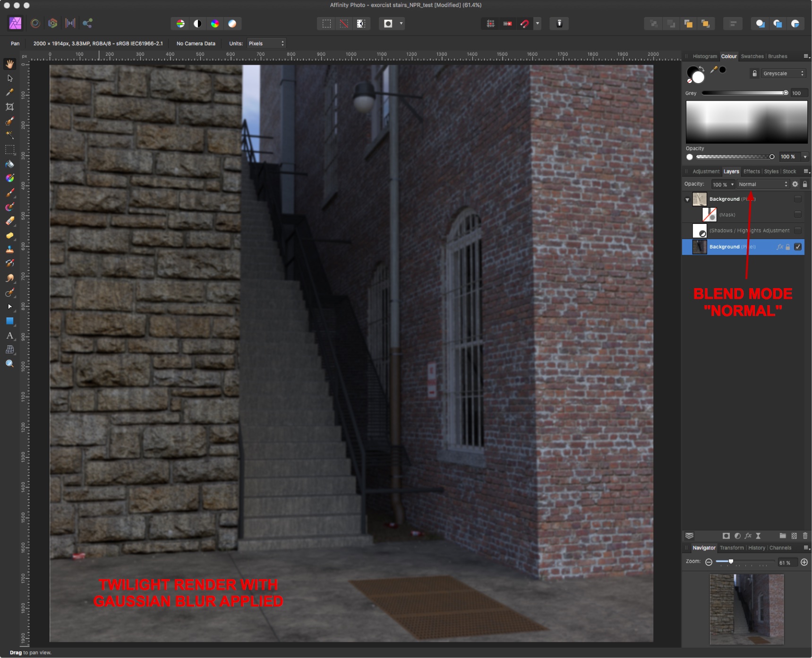Switch to the Develop Persona

point(53,23)
